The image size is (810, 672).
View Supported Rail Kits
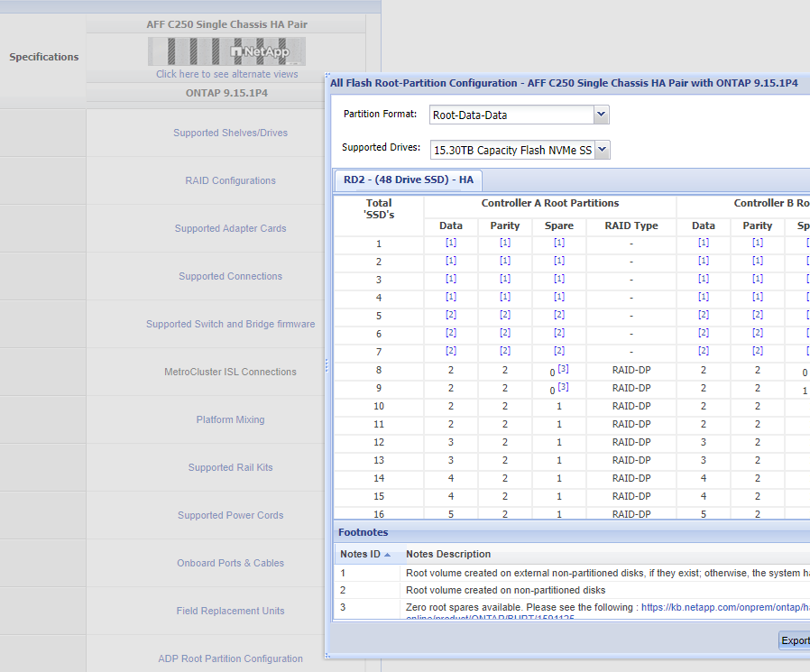pos(230,467)
